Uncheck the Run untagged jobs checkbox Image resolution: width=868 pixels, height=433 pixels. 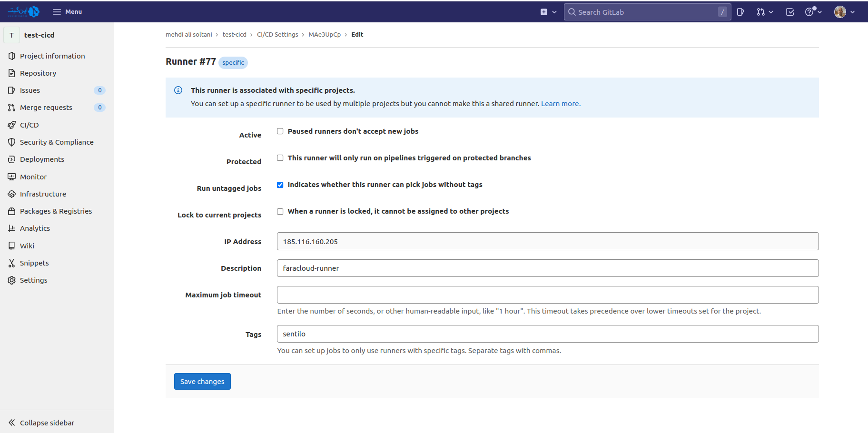tap(280, 185)
